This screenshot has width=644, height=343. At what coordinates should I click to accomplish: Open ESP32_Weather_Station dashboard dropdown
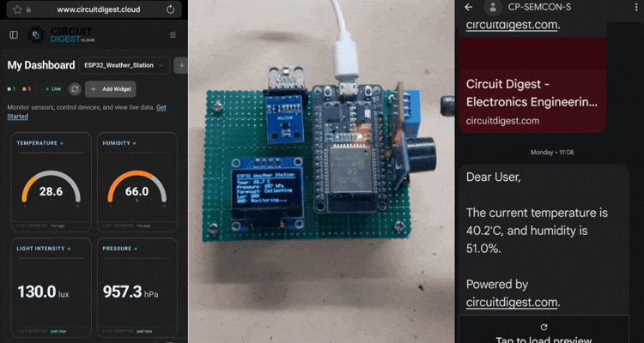[x=124, y=65]
